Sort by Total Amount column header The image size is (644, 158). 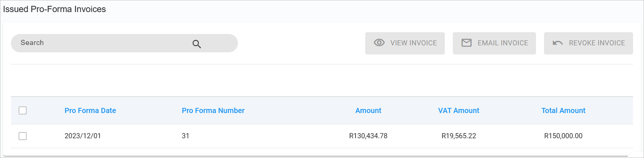coord(563,110)
